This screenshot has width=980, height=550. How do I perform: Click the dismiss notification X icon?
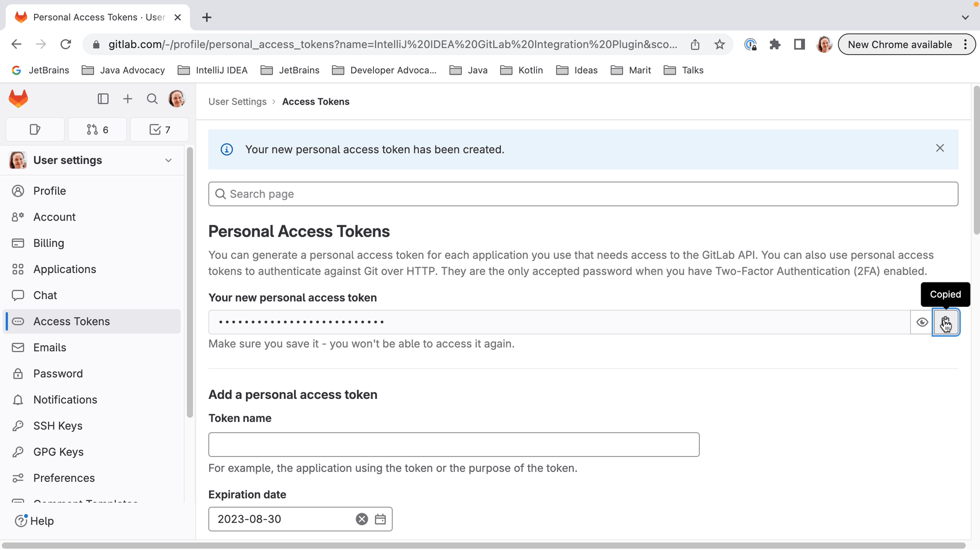pyautogui.click(x=940, y=148)
